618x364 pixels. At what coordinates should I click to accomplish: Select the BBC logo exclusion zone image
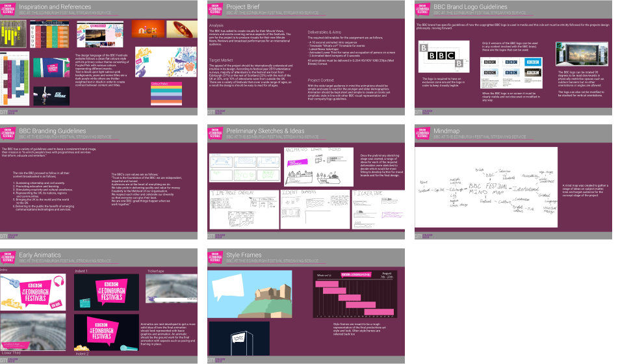tap(444, 57)
